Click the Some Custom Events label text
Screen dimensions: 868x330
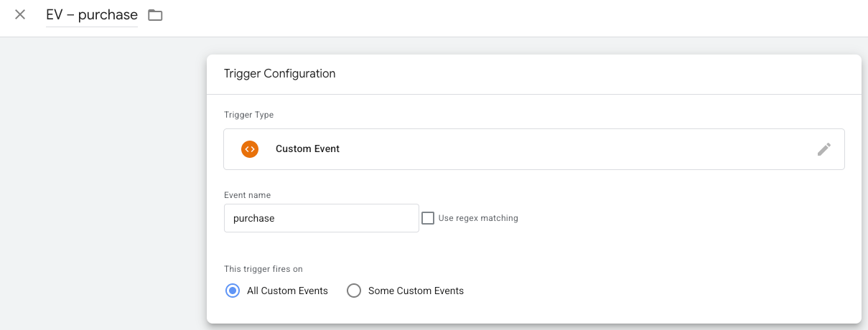(x=416, y=291)
